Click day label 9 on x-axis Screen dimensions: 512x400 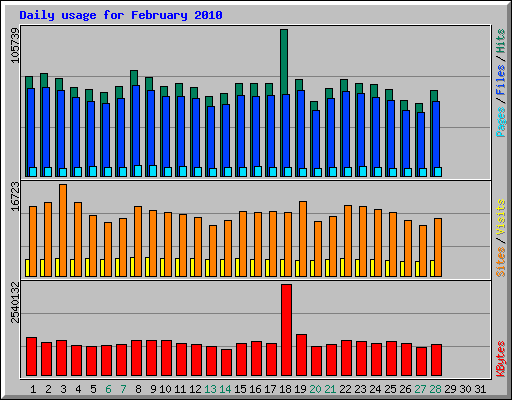153,389
